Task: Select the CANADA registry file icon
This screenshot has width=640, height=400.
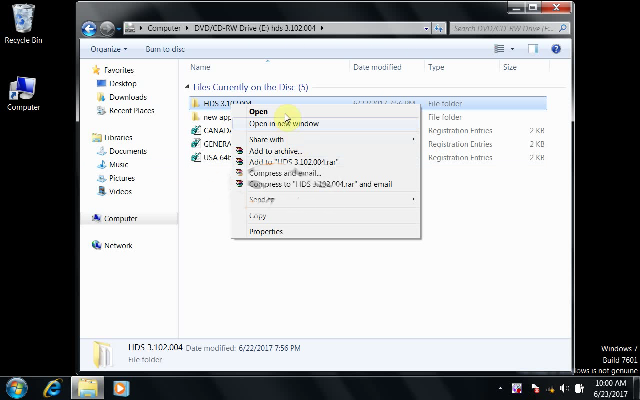Action: [x=196, y=131]
